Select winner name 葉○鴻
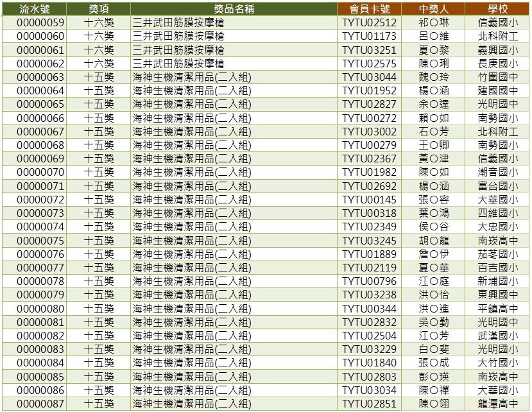This screenshot has width=532, height=412. (x=434, y=214)
